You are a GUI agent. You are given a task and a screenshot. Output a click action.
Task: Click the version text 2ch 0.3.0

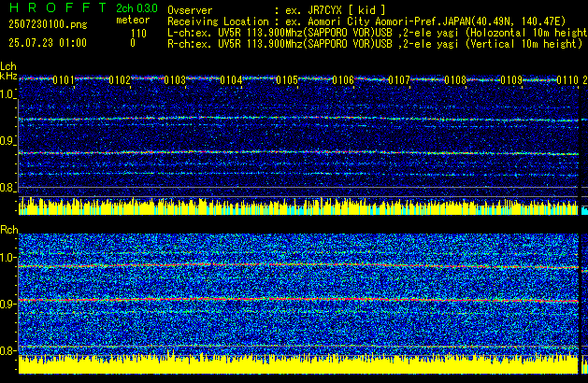[x=136, y=8]
